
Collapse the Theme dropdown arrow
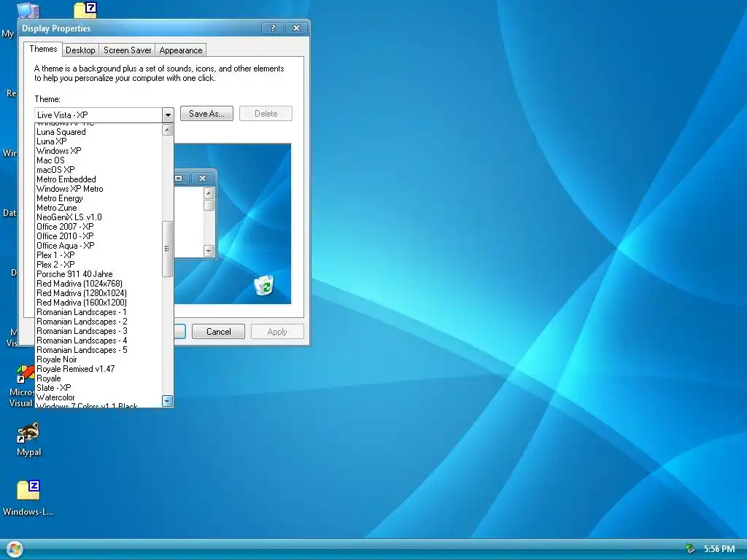point(168,114)
